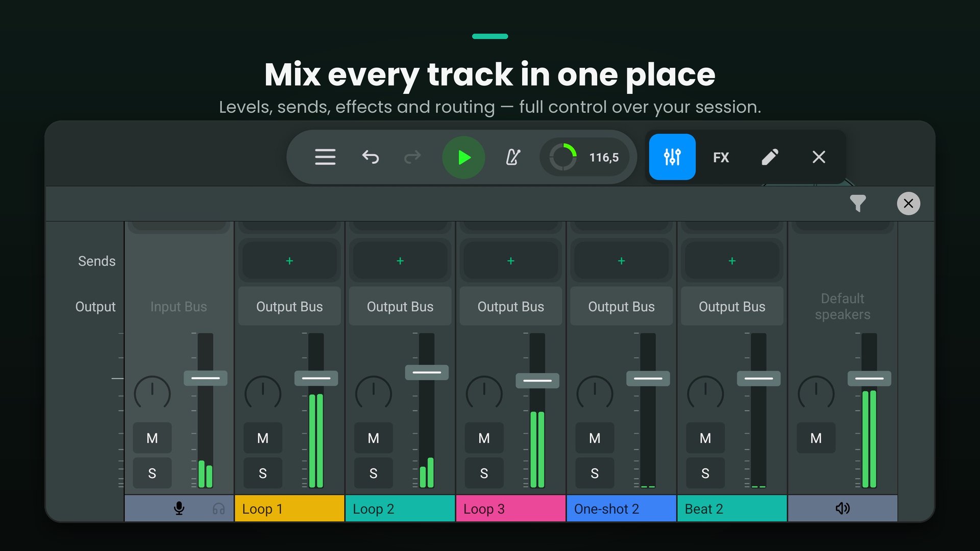Click the pan knob on Loop 1
980x551 pixels.
click(x=263, y=393)
